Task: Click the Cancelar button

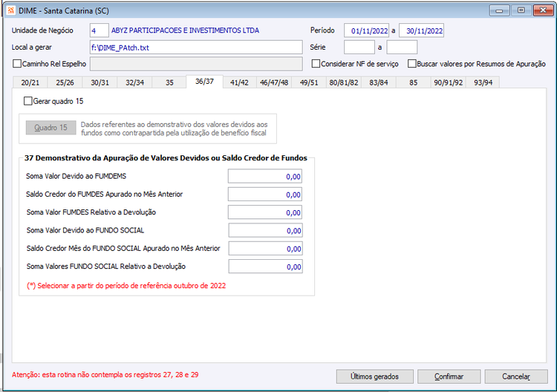Action: [516, 376]
